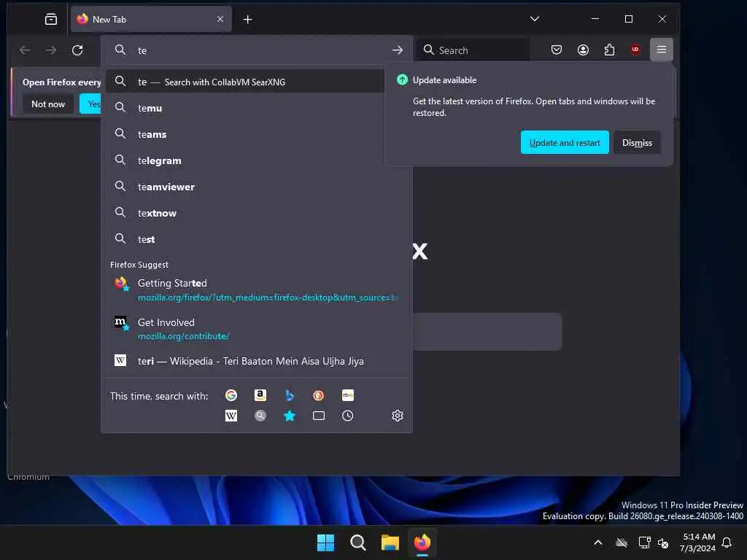Click the Back navigation arrow
Image resolution: width=747 pixels, height=560 pixels.
(x=25, y=50)
